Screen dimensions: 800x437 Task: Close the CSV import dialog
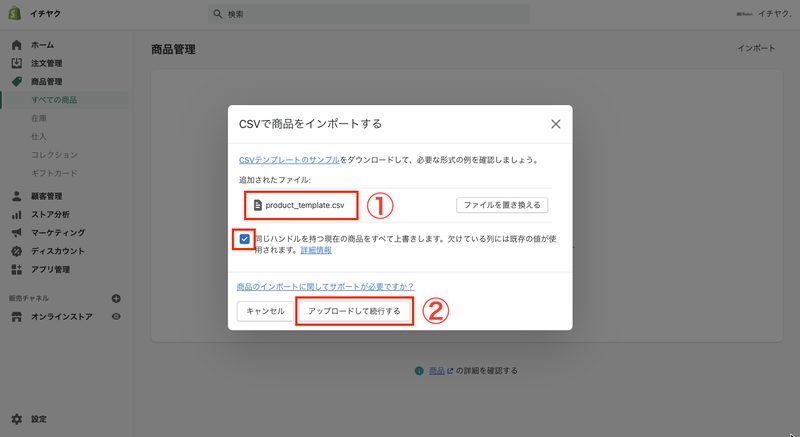click(x=556, y=124)
